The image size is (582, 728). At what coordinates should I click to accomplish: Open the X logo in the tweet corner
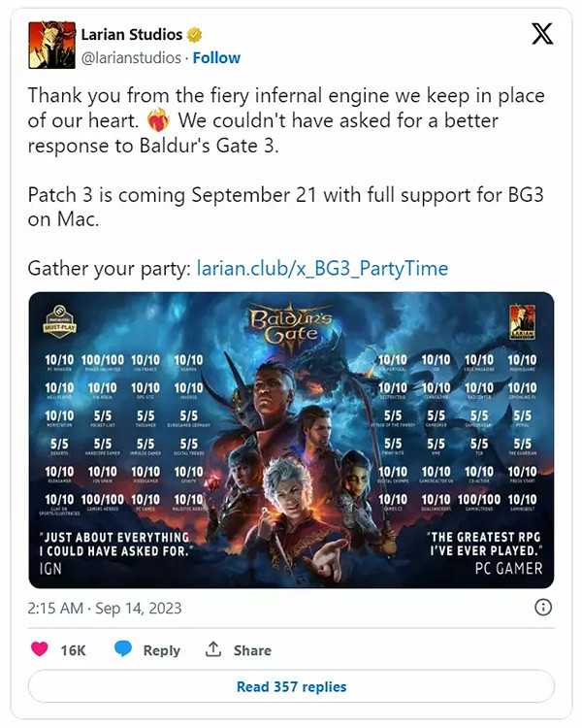541,34
